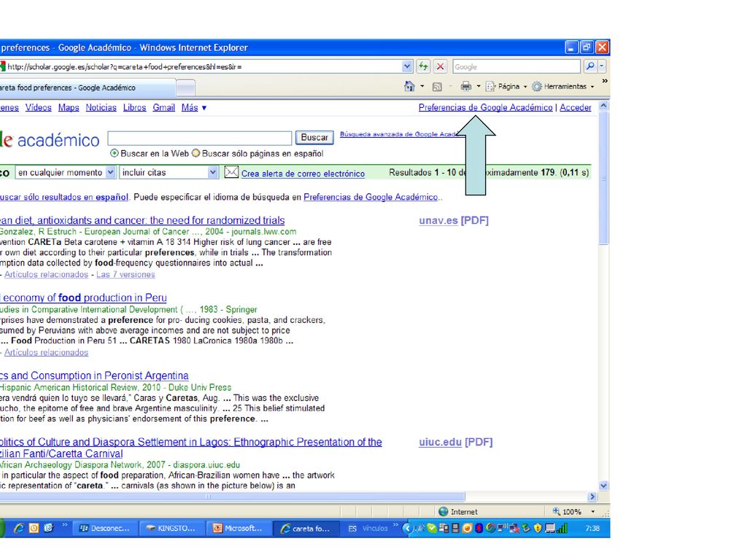Click the yellow shield security tray icon
The height and width of the screenshot is (560, 747).
[x=538, y=528]
